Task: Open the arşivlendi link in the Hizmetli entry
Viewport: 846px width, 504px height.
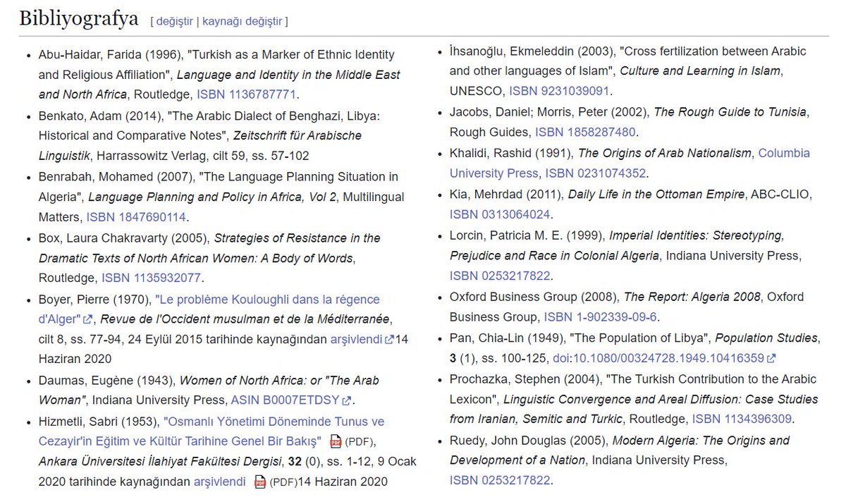Action: pyautogui.click(x=221, y=482)
